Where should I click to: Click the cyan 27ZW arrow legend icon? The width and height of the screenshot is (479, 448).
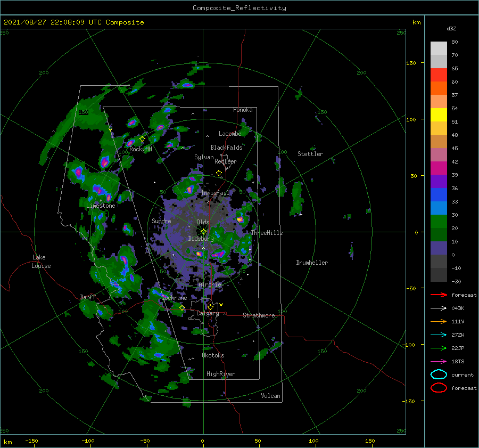pyautogui.click(x=439, y=335)
